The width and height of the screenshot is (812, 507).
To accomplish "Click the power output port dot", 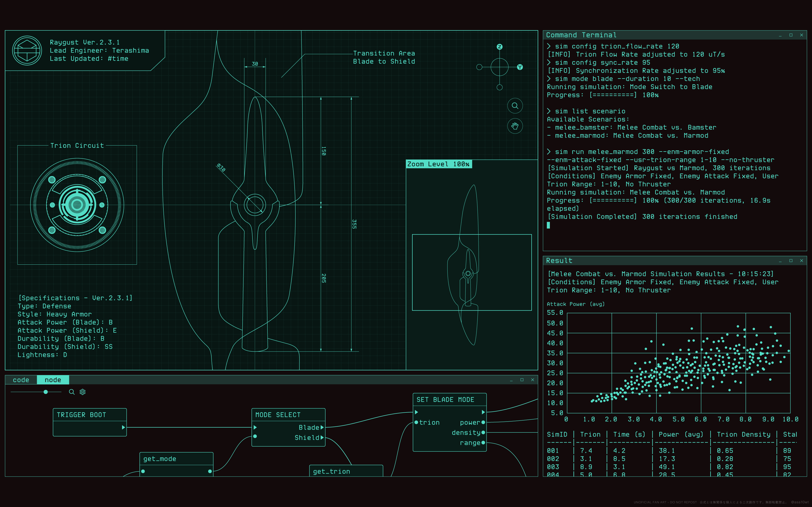I will 483,423.
